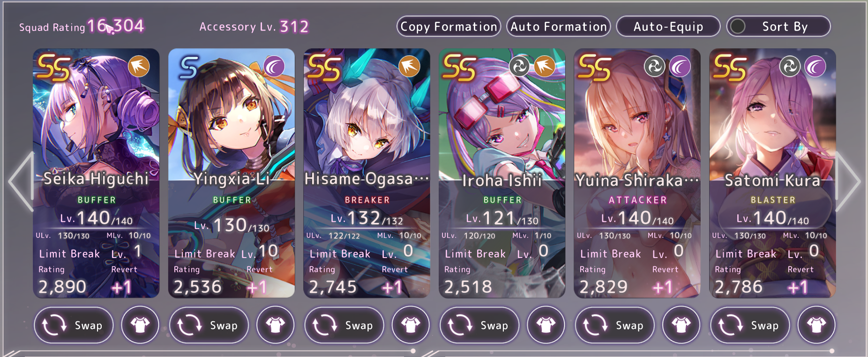The image size is (868, 357).
Task: Go to previous squad with left arrow
Action: click(x=21, y=181)
